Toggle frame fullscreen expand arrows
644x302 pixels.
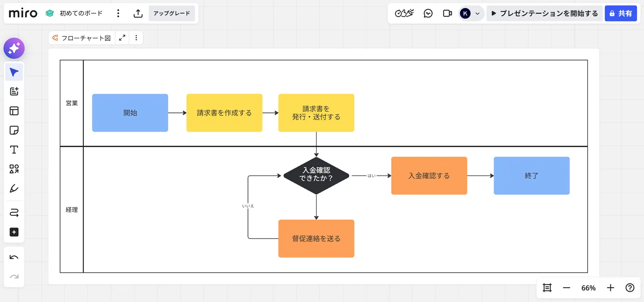point(122,38)
